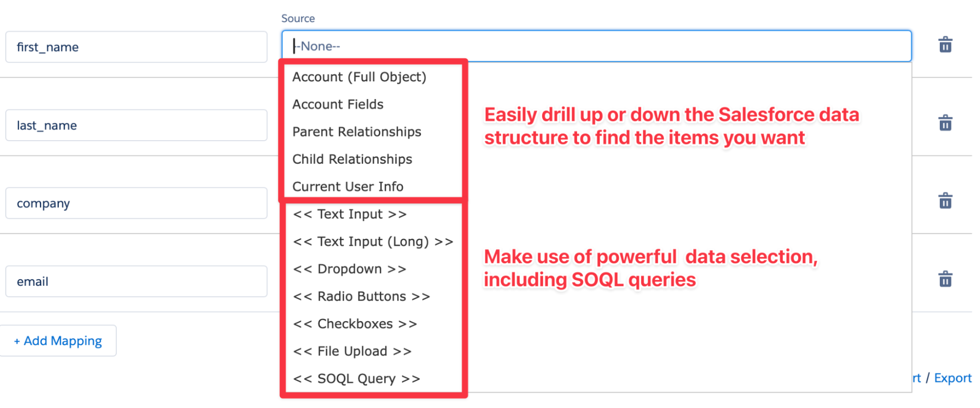Open the Source --None-- combo box

pos(596,46)
